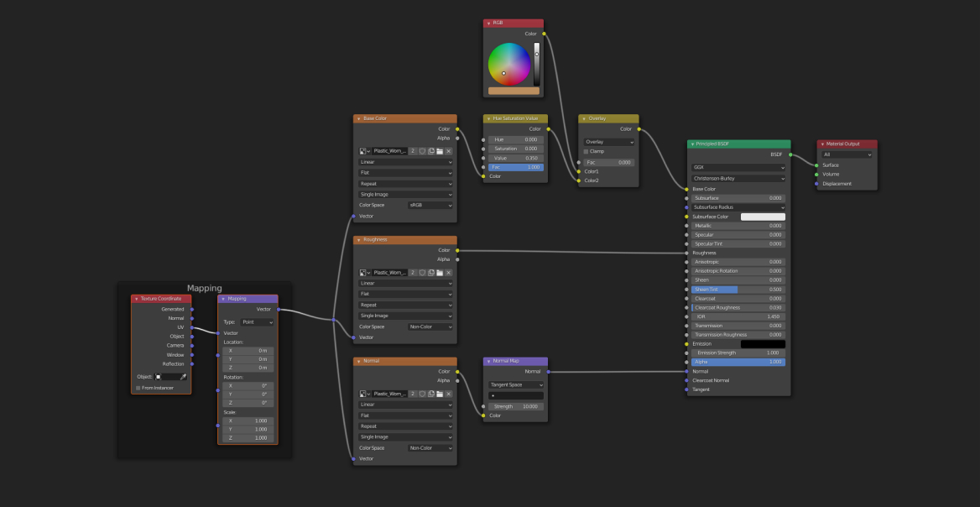Open GGX distribution dropdown

(x=738, y=168)
